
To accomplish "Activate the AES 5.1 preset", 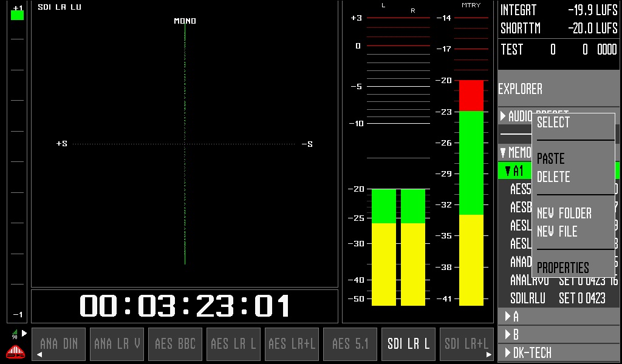I will click(x=350, y=344).
